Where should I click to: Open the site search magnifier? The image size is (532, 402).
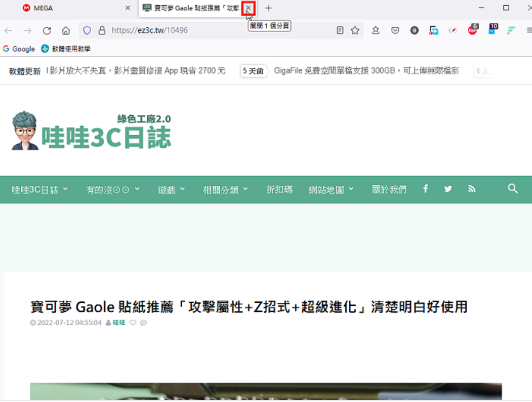coord(513,189)
